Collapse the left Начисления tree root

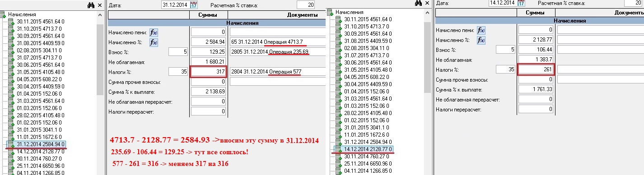(4, 15)
